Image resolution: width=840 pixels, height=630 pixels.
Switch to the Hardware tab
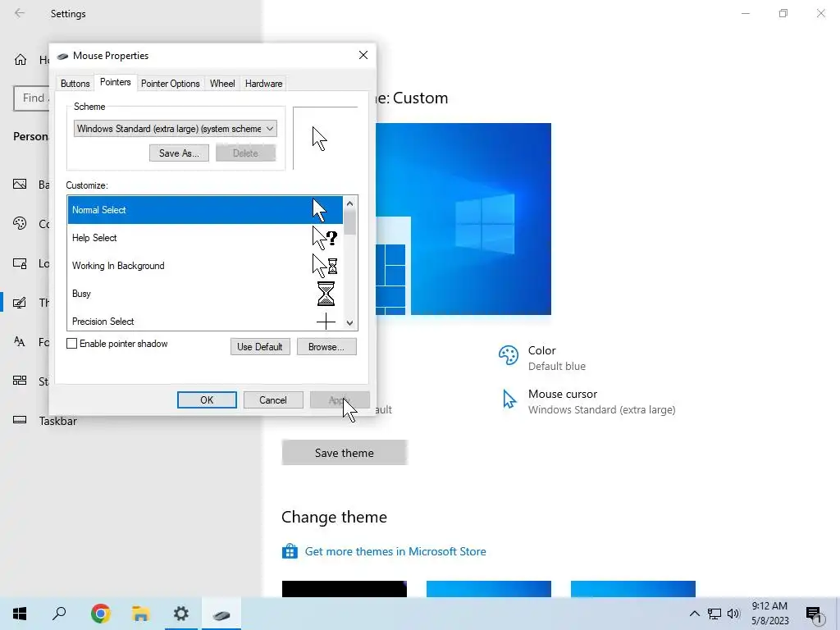[263, 84]
